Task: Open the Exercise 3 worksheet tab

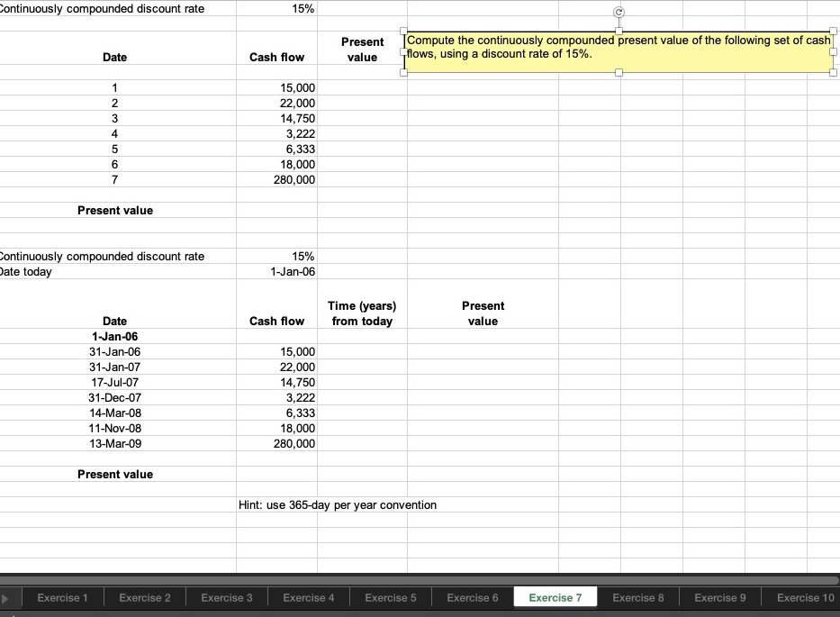Action: (x=227, y=596)
